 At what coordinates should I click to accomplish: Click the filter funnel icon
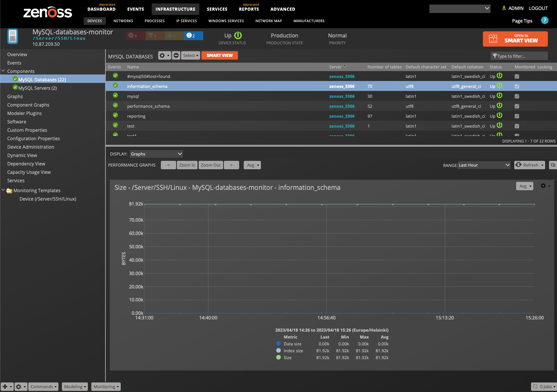[x=495, y=56]
